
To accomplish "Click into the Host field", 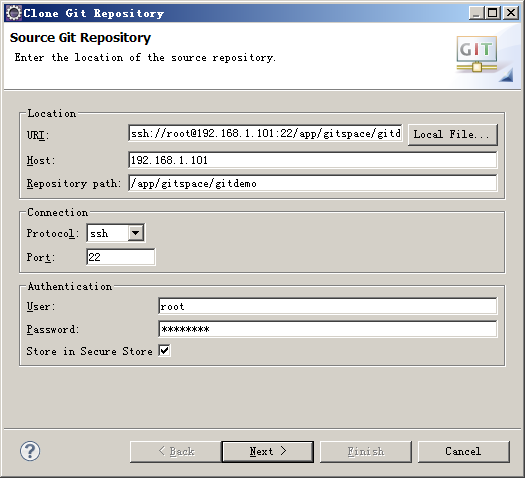I will coord(313,160).
